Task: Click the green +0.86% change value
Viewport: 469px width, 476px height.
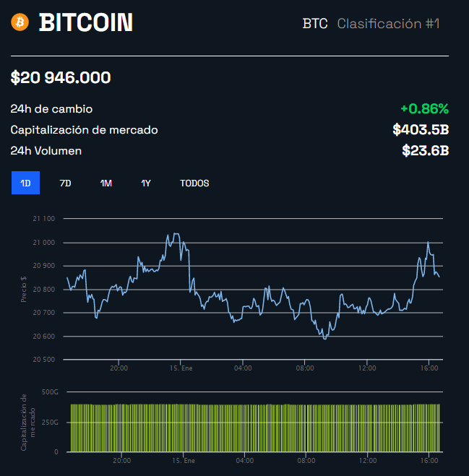Action: (424, 109)
